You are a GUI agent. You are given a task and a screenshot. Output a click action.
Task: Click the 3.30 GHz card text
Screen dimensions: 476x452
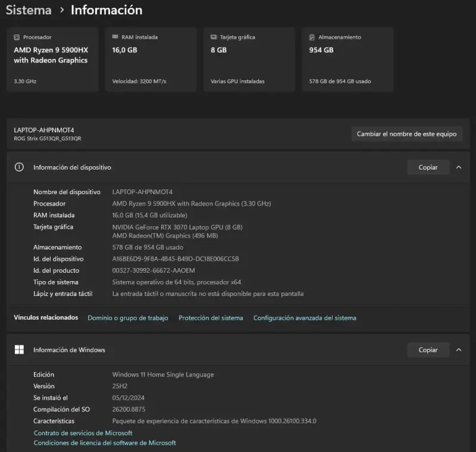click(25, 82)
